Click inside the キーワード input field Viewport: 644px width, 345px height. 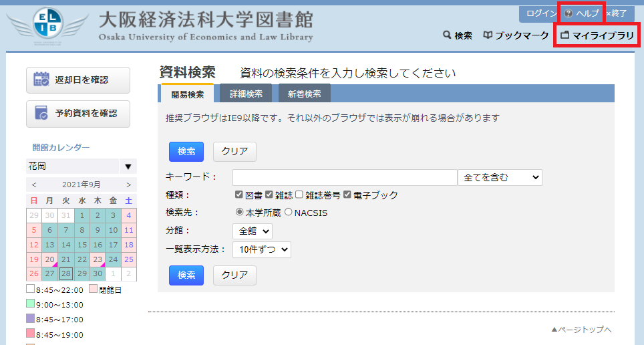pos(345,178)
